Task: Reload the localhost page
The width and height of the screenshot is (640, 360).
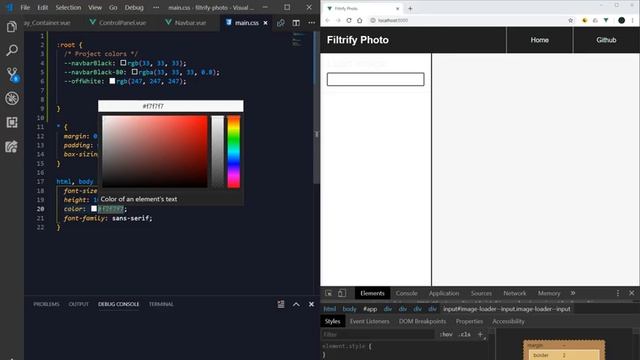Action: pos(349,20)
